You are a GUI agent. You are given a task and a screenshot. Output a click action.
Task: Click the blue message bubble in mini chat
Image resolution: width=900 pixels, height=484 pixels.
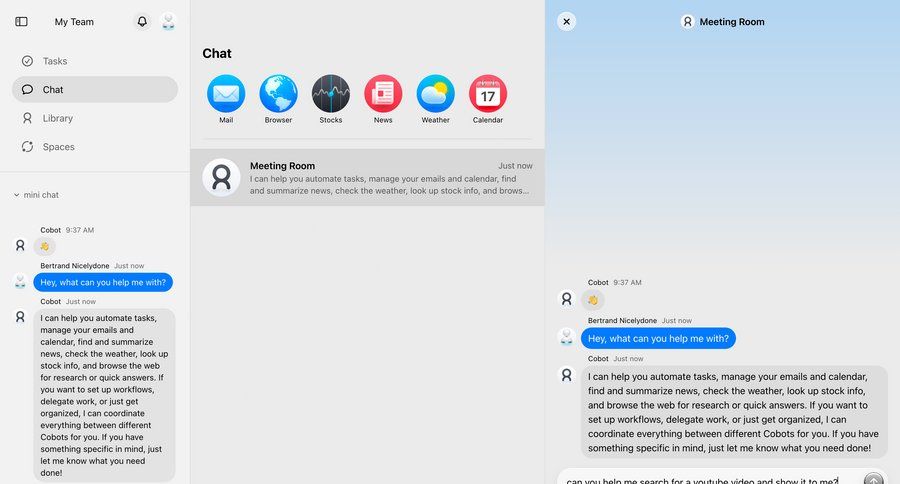(103, 282)
